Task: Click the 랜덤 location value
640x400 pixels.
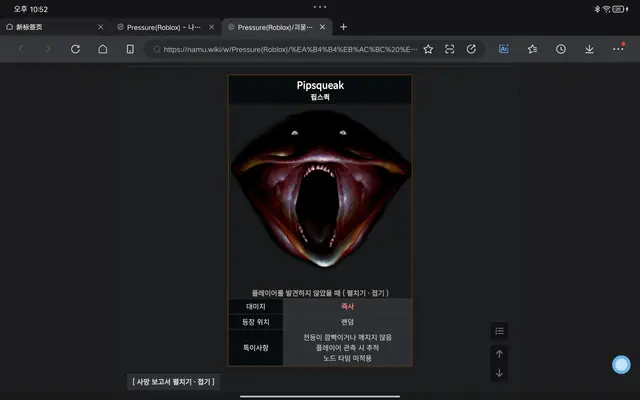Action: 347,322
